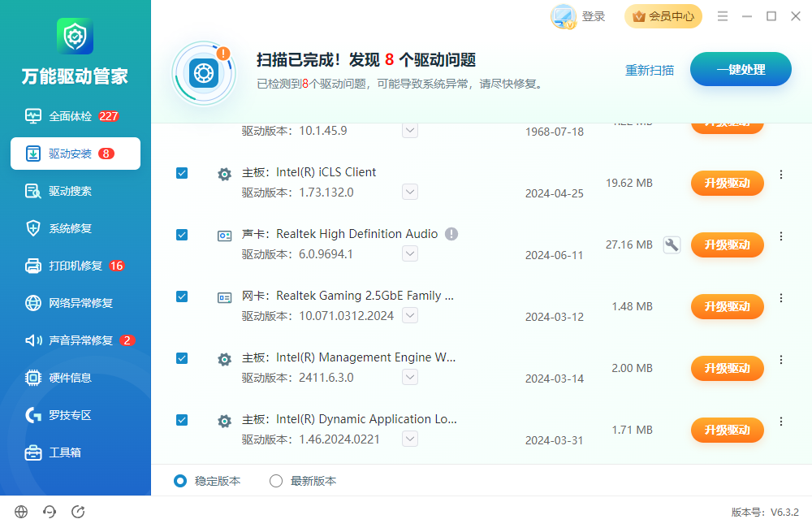Image resolution: width=812 pixels, height=528 pixels.
Task: Click the gear icon of Intel Dynamic Application
Action: pos(224,421)
